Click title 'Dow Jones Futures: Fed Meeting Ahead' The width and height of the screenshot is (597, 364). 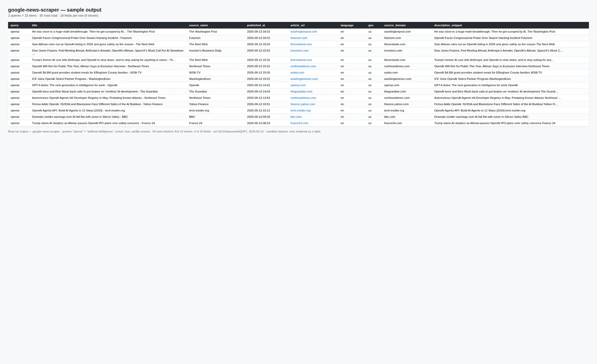coord(108,52)
